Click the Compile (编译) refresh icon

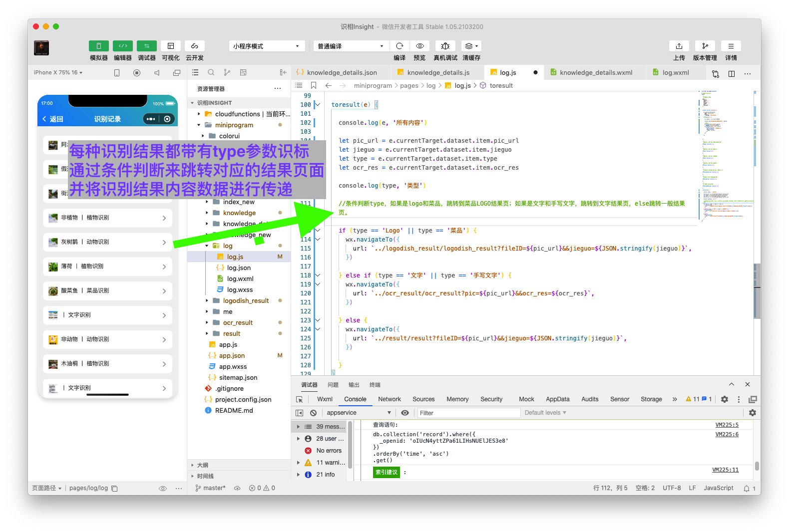[x=399, y=46]
